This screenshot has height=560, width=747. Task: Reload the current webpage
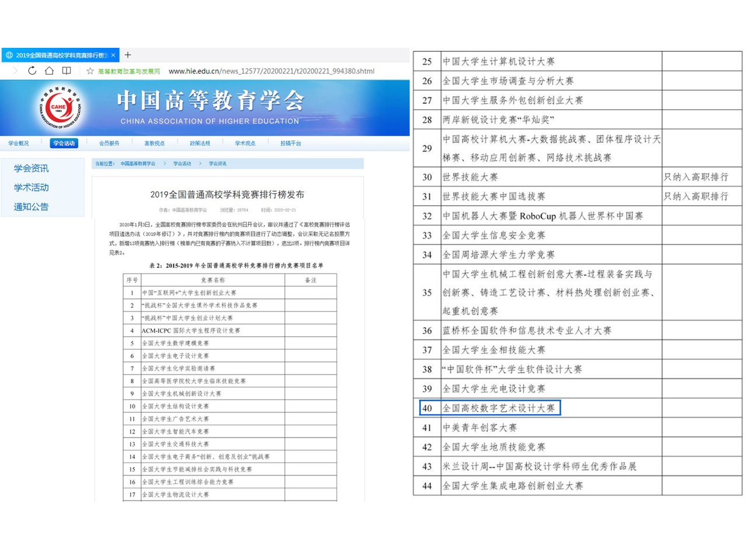pyautogui.click(x=32, y=71)
